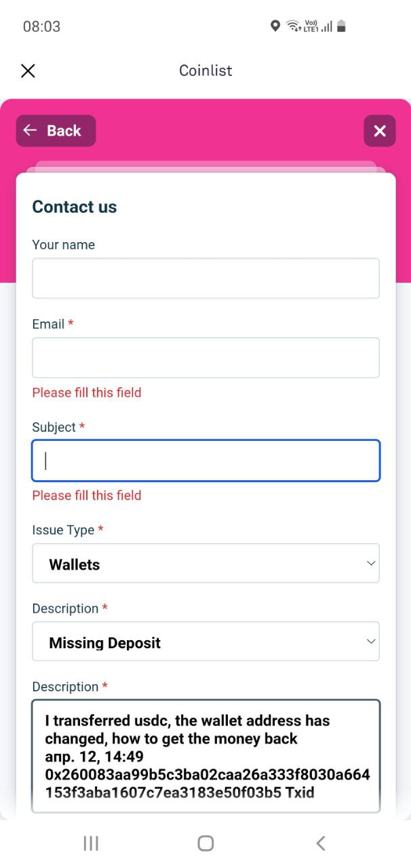411x868 pixels.
Task: Tap the white X on the pink header
Action: coord(380,131)
